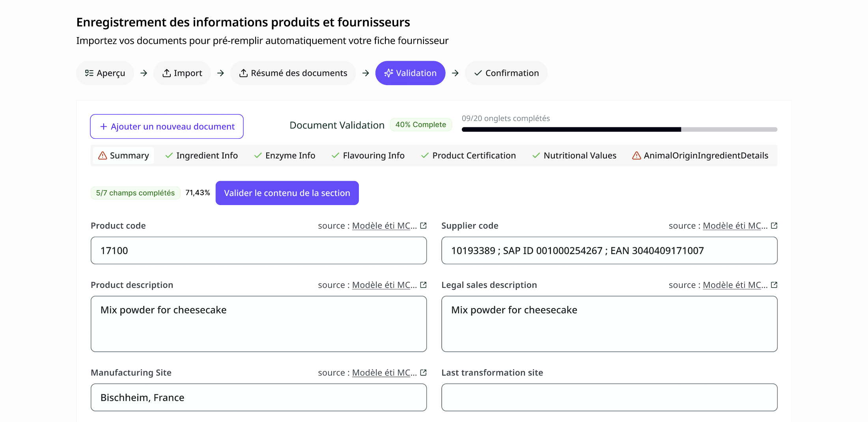Viewport: 868px width, 422px height.
Task: Focus the Product description text area
Action: point(259,324)
